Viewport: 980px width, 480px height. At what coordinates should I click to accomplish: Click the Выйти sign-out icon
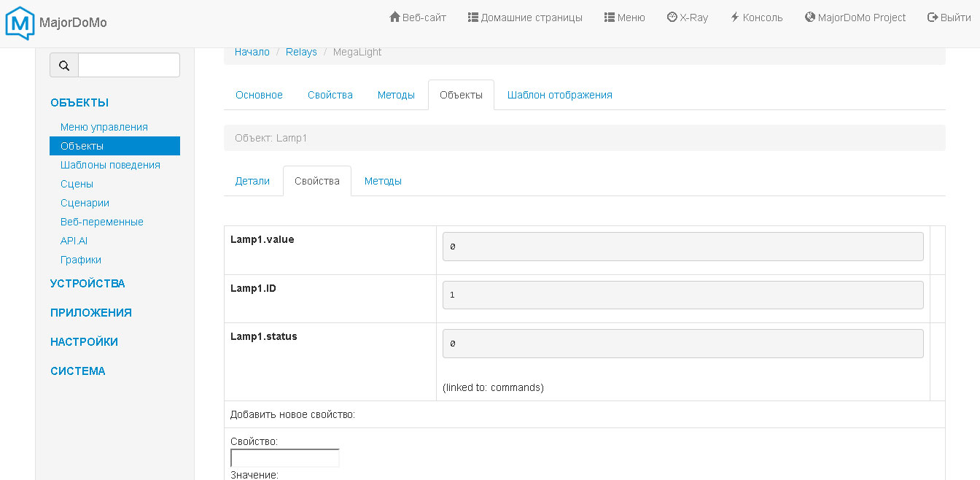(932, 18)
